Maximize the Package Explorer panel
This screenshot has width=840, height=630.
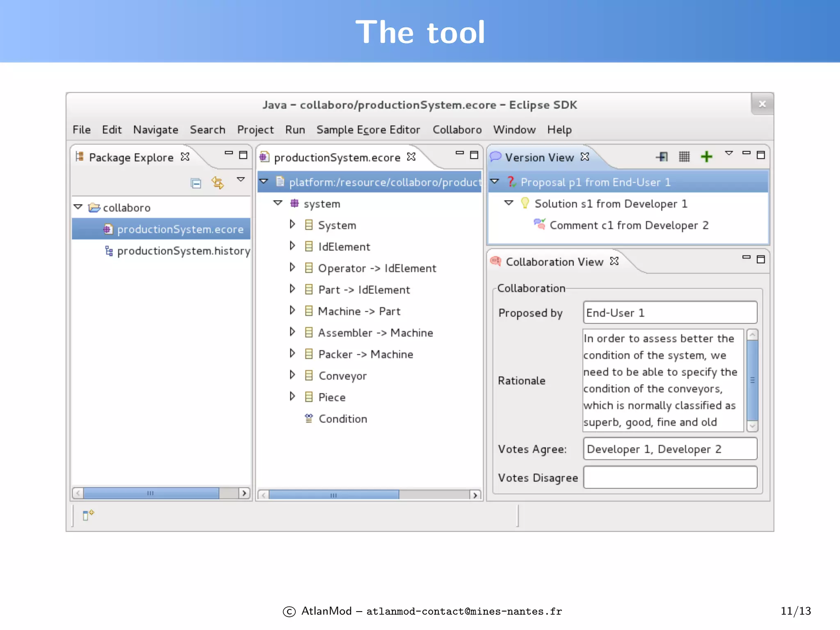coord(243,155)
